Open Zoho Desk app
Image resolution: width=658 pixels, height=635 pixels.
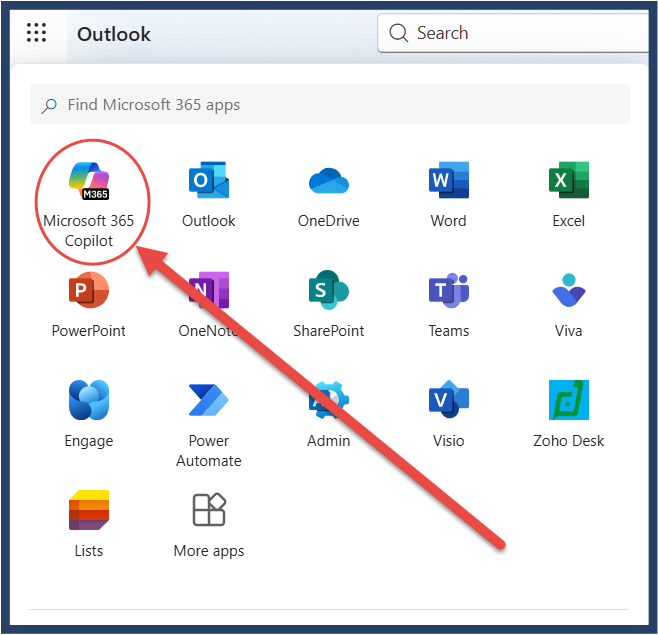[x=569, y=414]
